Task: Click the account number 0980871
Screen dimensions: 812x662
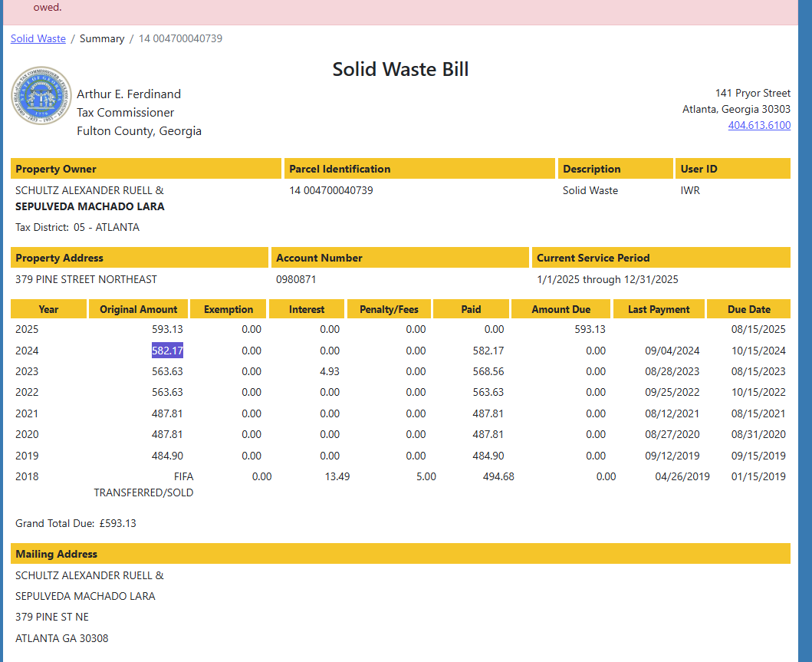Action: (x=296, y=279)
